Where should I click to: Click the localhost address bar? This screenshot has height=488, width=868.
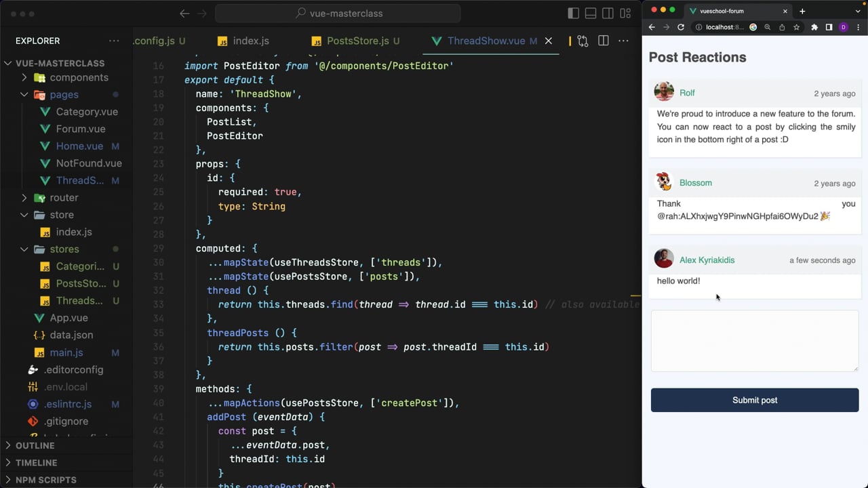click(724, 27)
